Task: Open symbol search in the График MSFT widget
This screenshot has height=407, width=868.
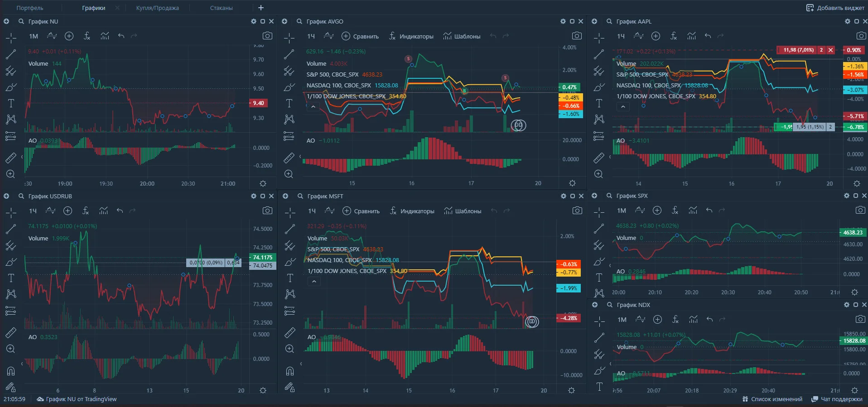Action: click(300, 196)
